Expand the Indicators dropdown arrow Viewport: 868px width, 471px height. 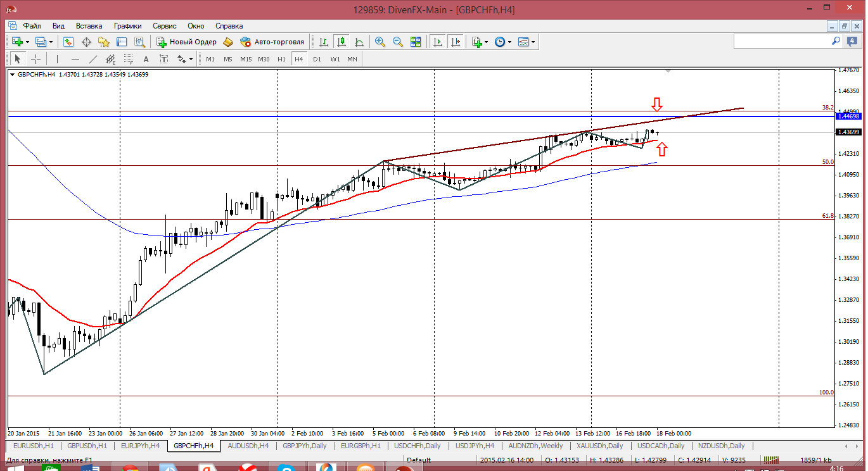(486, 42)
